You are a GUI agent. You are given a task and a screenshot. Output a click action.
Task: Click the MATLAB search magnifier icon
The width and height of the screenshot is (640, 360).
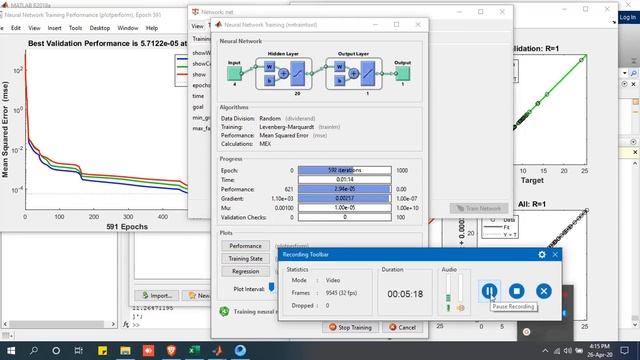[x=634, y=73]
